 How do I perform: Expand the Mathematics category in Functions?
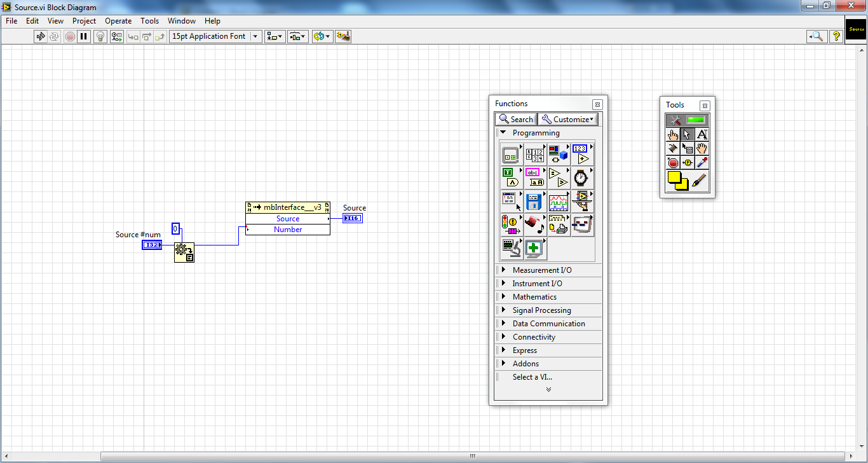(534, 297)
